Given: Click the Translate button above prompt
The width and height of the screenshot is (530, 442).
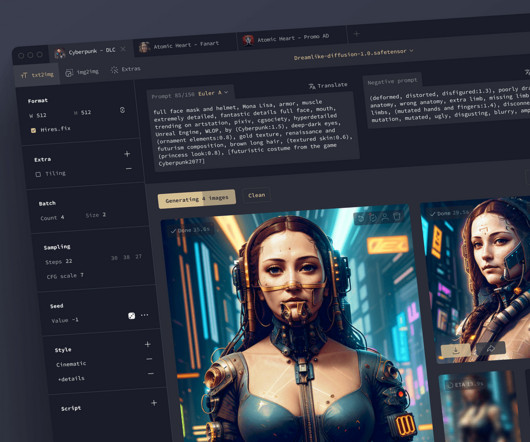Looking at the screenshot, I should pos(328,85).
